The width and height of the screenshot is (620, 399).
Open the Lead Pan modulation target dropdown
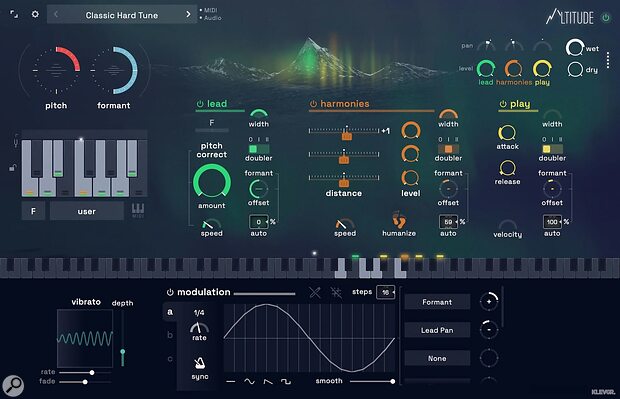point(437,330)
